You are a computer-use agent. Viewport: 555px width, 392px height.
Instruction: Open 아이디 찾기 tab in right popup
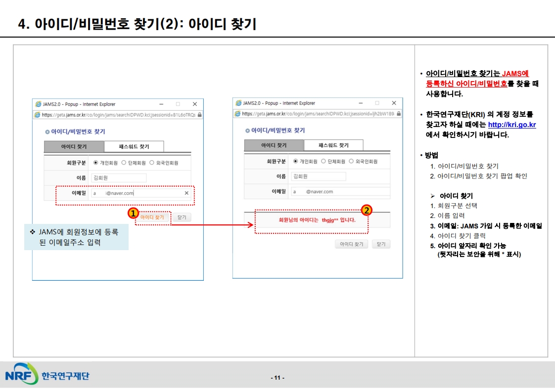274,145
